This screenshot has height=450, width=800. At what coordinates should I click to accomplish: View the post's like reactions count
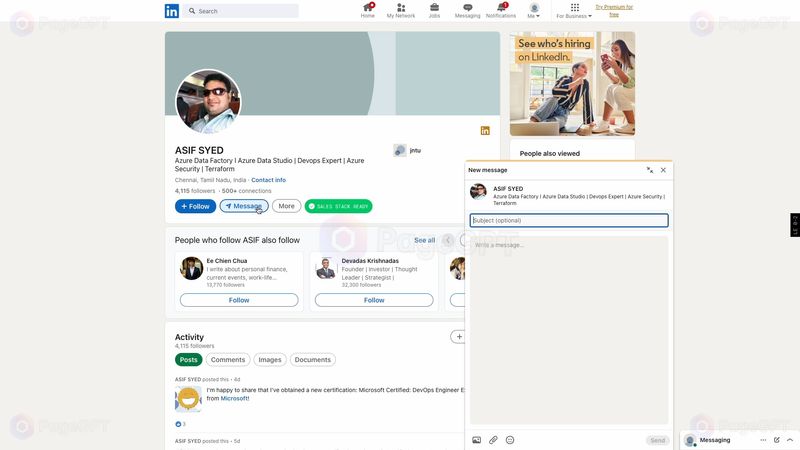(x=180, y=424)
